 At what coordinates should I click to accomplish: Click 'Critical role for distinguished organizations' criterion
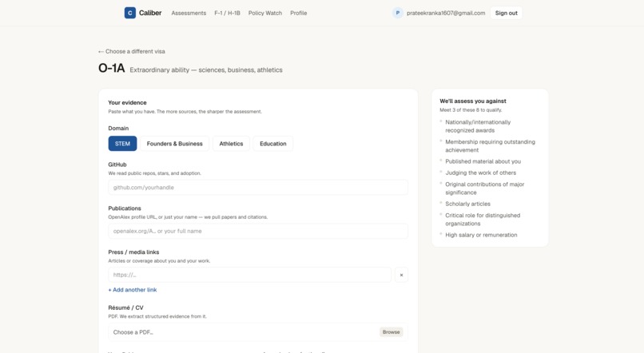pyautogui.click(x=483, y=220)
